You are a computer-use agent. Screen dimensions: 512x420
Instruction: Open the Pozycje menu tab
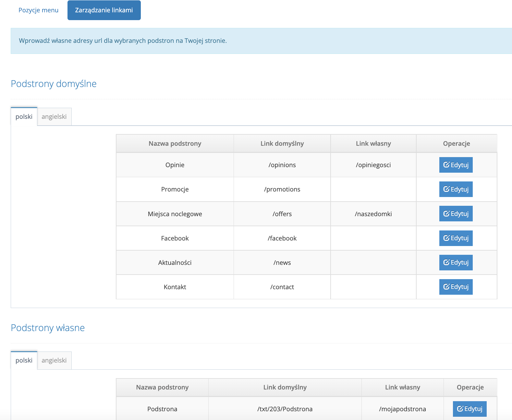pos(38,10)
